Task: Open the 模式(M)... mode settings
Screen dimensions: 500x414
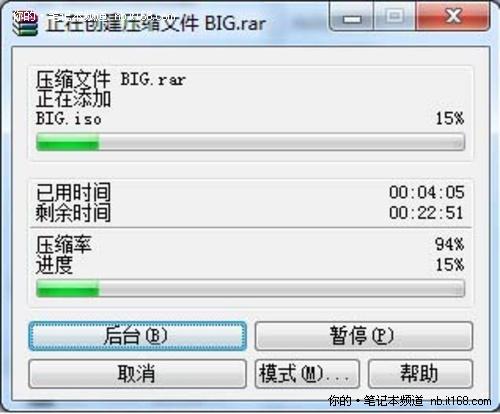Action: click(x=307, y=374)
